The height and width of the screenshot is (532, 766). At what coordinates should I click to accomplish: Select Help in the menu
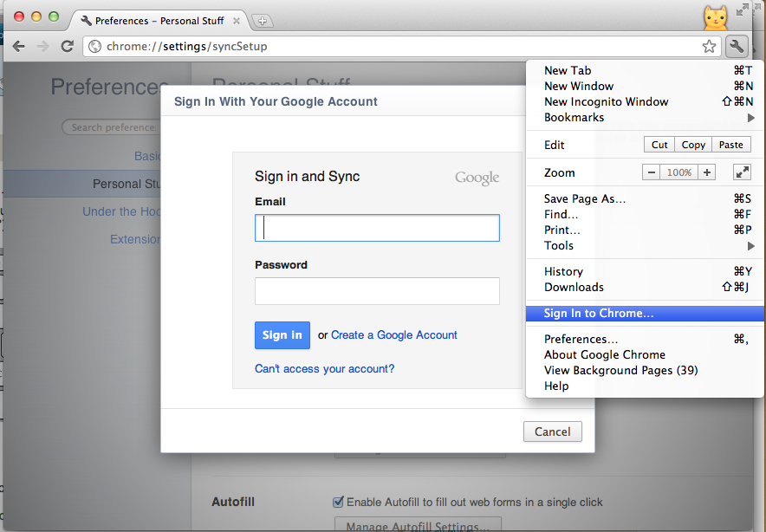coord(645,386)
